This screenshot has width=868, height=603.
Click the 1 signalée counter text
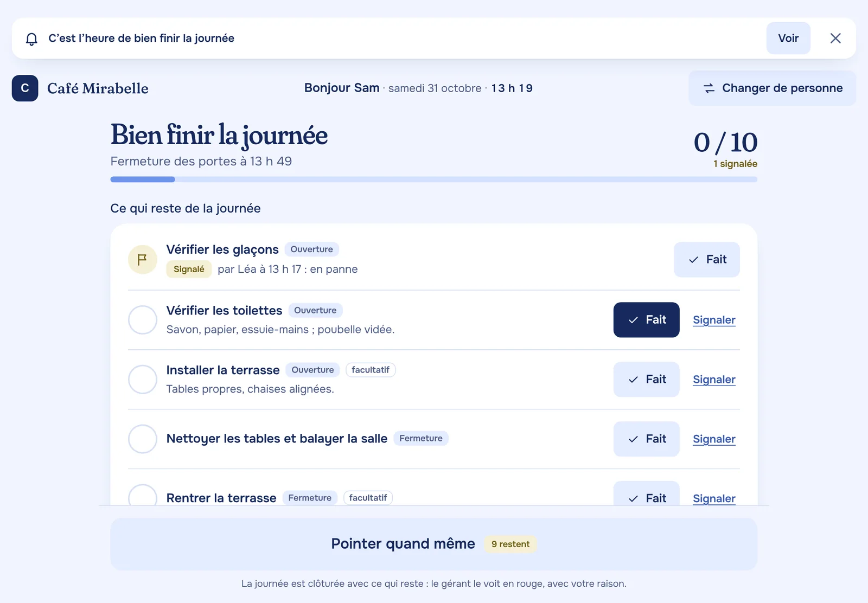735,164
